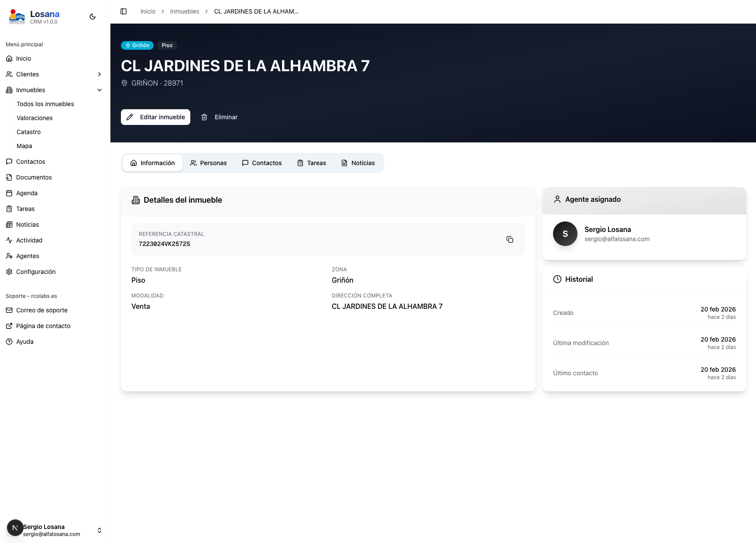
Task: Select the Agenda calendar icon
Action: coord(9,193)
